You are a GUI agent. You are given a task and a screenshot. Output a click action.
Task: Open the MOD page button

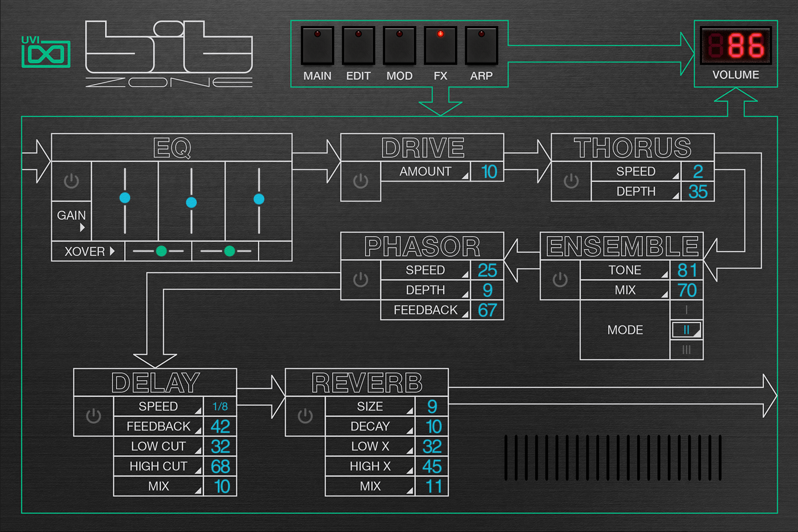[x=400, y=45]
